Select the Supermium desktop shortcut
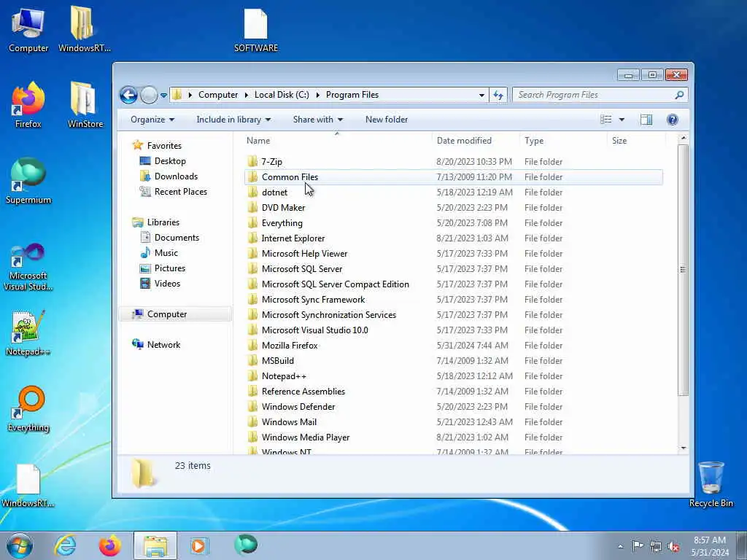 click(28, 182)
